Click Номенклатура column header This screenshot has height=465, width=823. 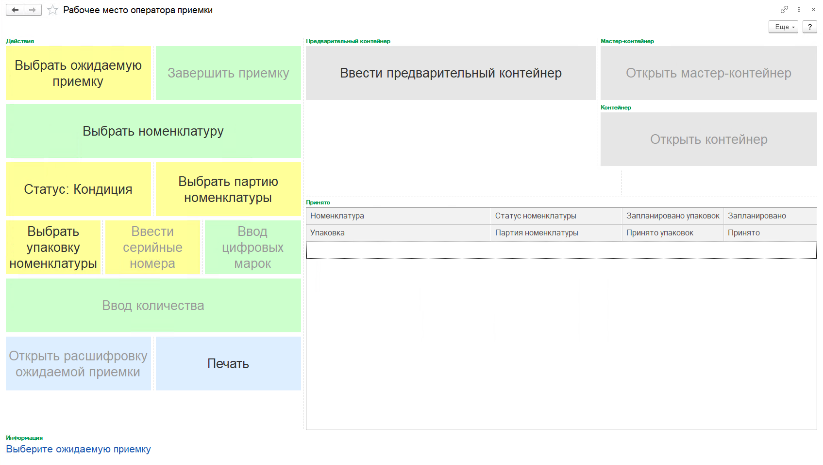point(398,216)
